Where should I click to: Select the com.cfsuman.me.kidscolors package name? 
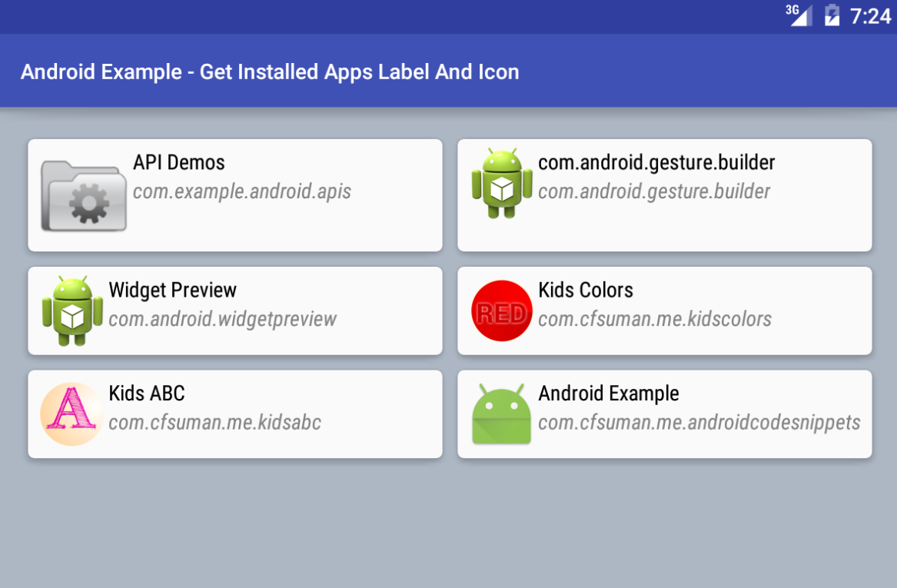(x=655, y=319)
